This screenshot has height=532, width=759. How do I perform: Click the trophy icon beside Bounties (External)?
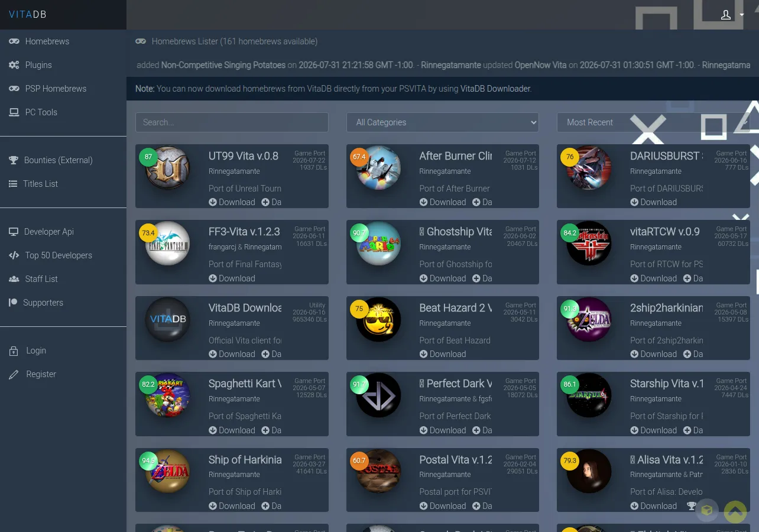tap(14, 160)
